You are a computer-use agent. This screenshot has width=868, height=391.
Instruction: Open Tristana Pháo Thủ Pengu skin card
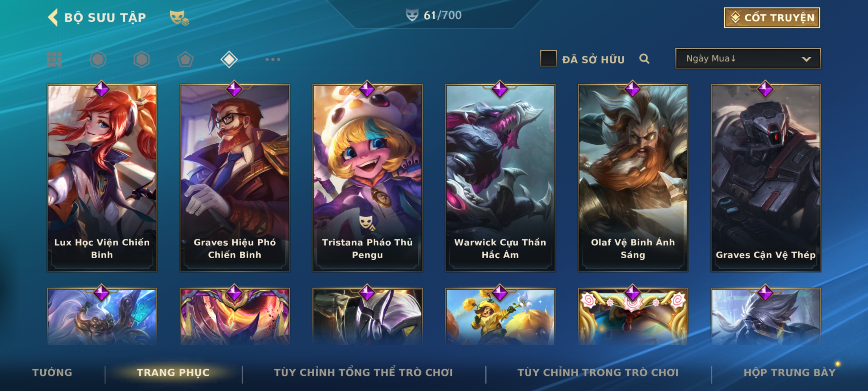tap(367, 178)
